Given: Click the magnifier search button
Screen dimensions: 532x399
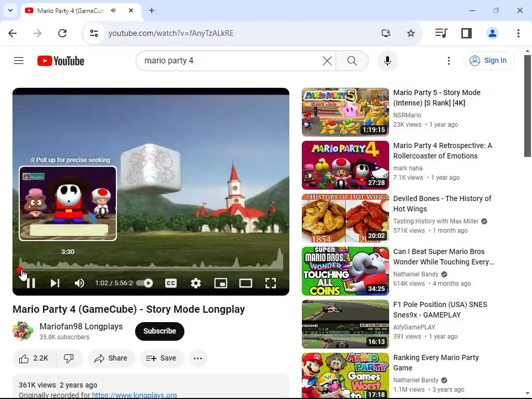Looking at the screenshot, I should click(x=352, y=61).
